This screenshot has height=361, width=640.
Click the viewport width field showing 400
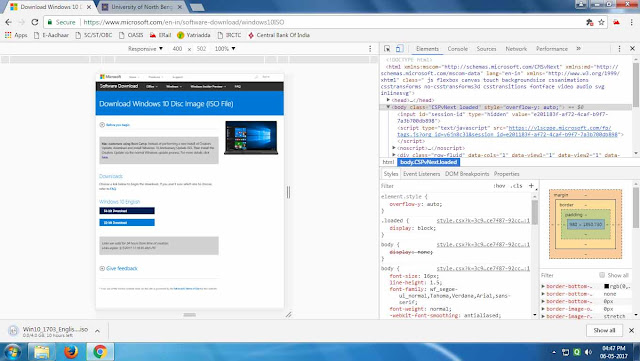[177, 49]
